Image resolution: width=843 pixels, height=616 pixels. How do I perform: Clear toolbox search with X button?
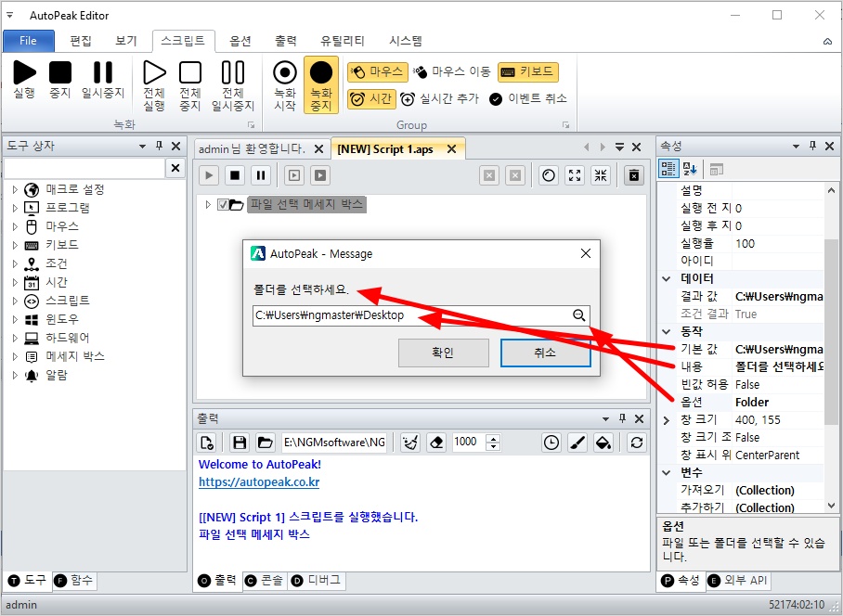click(x=175, y=168)
